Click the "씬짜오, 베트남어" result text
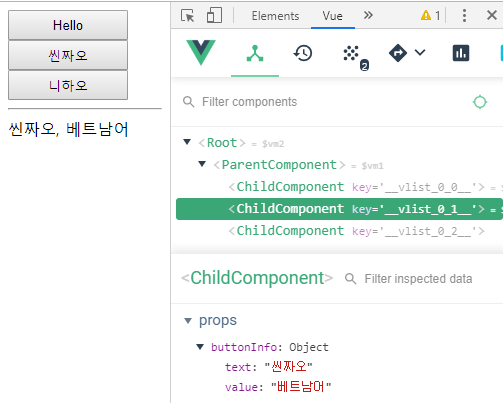503x403 pixels. 68,129
